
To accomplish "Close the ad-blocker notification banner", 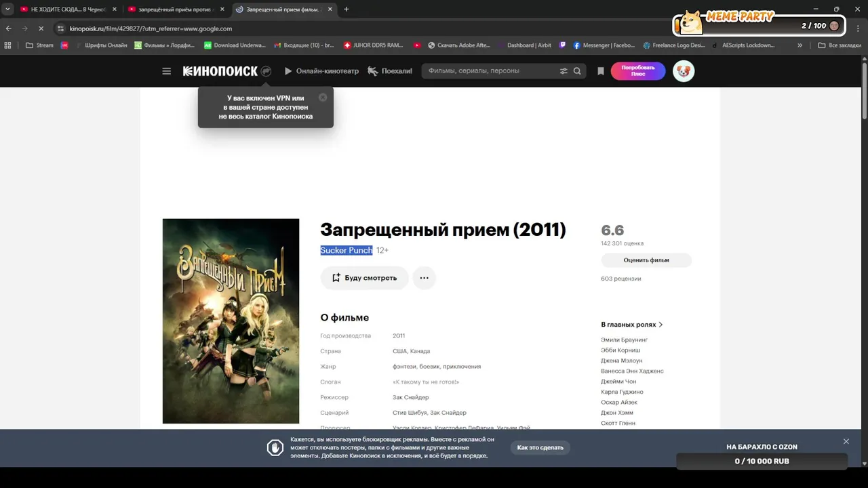I will (x=846, y=441).
